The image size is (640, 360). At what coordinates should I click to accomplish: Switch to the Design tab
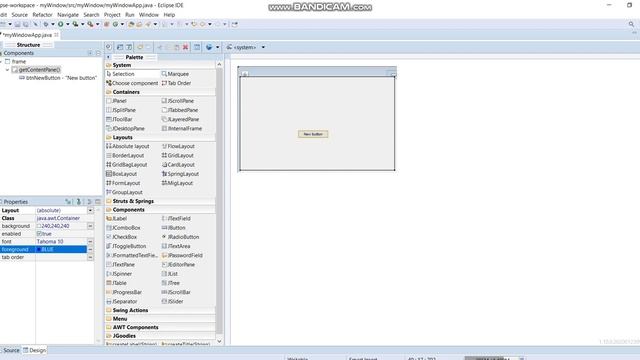tap(34, 350)
